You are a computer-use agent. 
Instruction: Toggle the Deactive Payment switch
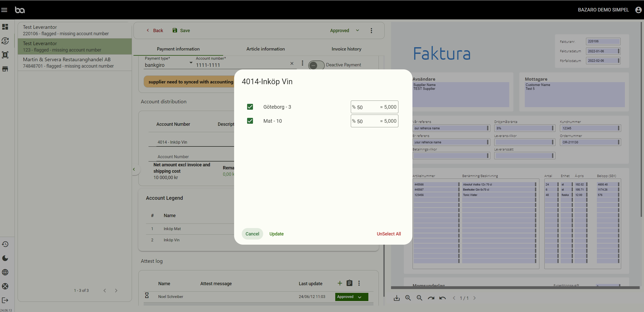click(x=316, y=65)
